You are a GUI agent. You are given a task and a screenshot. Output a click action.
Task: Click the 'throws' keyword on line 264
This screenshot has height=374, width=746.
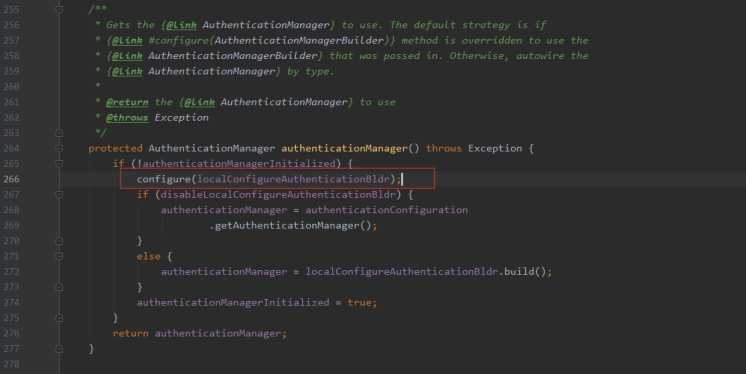[443, 148]
